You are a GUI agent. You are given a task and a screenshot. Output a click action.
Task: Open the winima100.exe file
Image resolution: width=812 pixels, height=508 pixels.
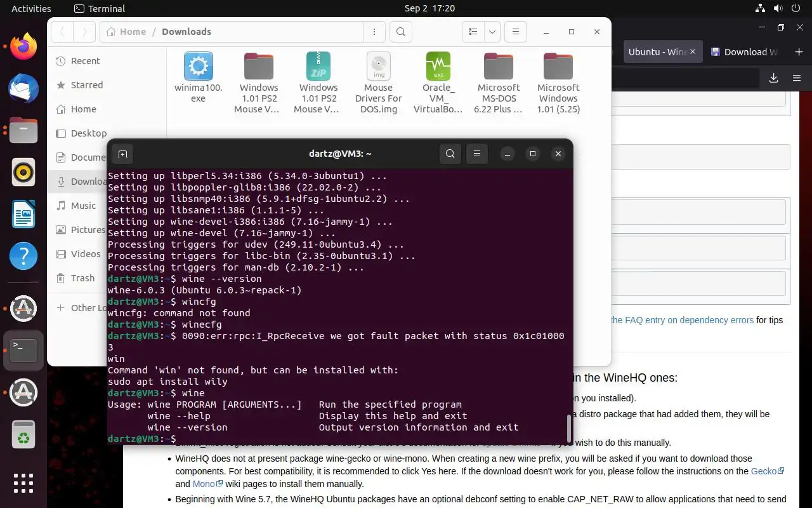coord(199,76)
